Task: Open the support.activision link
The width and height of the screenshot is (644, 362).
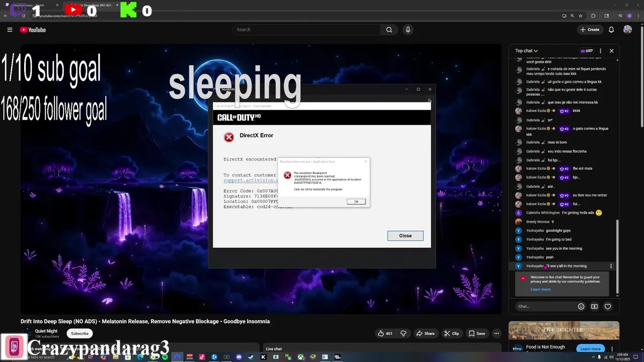Action: (x=251, y=180)
